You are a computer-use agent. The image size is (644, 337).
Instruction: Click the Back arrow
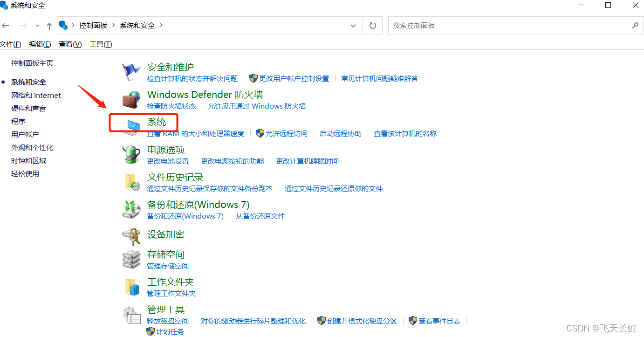click(x=6, y=26)
